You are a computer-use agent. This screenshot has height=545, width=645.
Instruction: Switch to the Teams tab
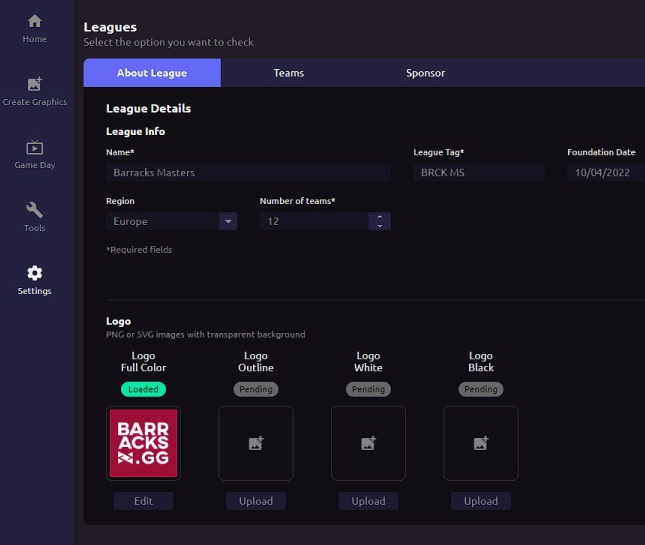[289, 73]
